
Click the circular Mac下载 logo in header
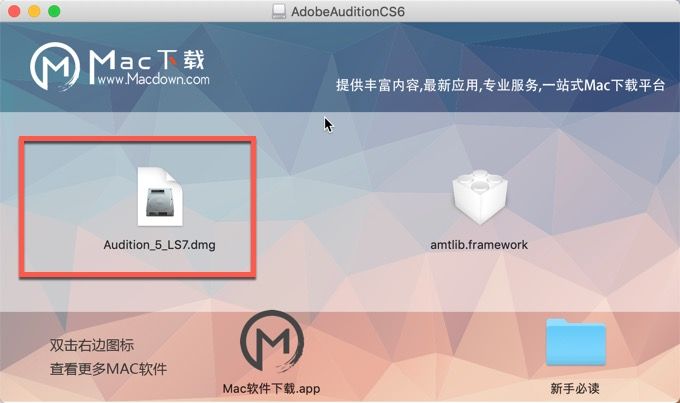(x=55, y=66)
